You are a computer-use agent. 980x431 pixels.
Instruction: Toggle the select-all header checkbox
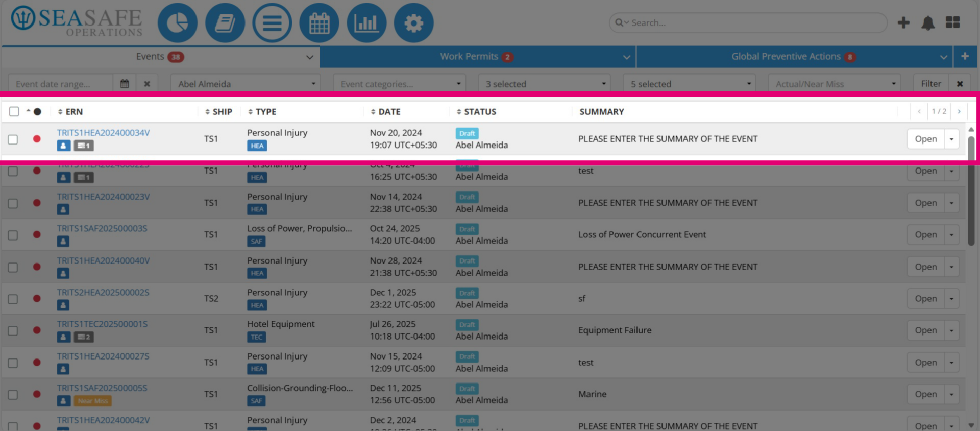pyautogui.click(x=14, y=111)
